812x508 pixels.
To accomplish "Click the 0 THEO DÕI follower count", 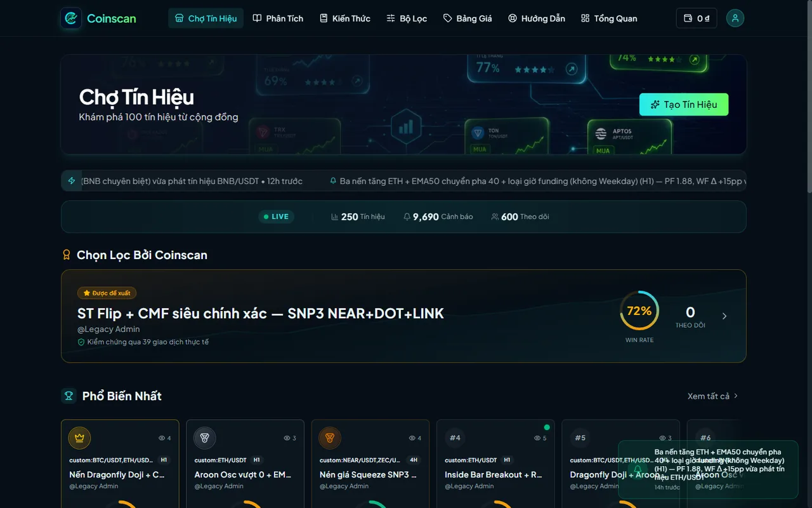I will pos(690,316).
